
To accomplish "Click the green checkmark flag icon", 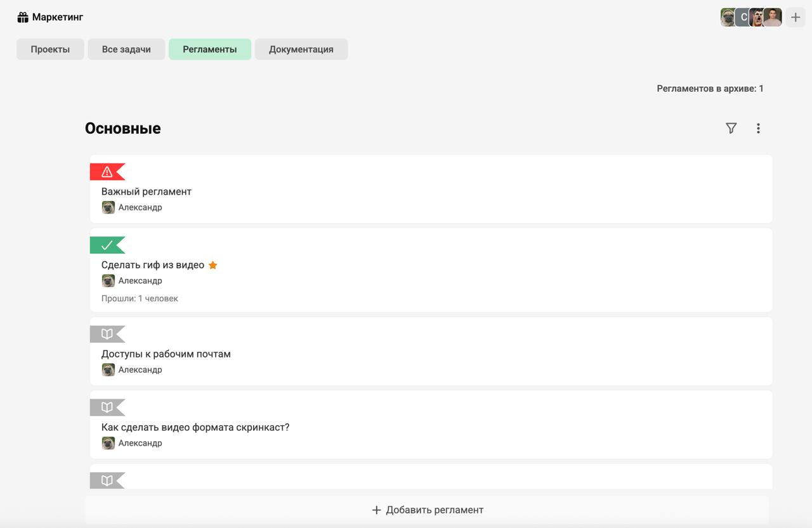I will point(107,245).
